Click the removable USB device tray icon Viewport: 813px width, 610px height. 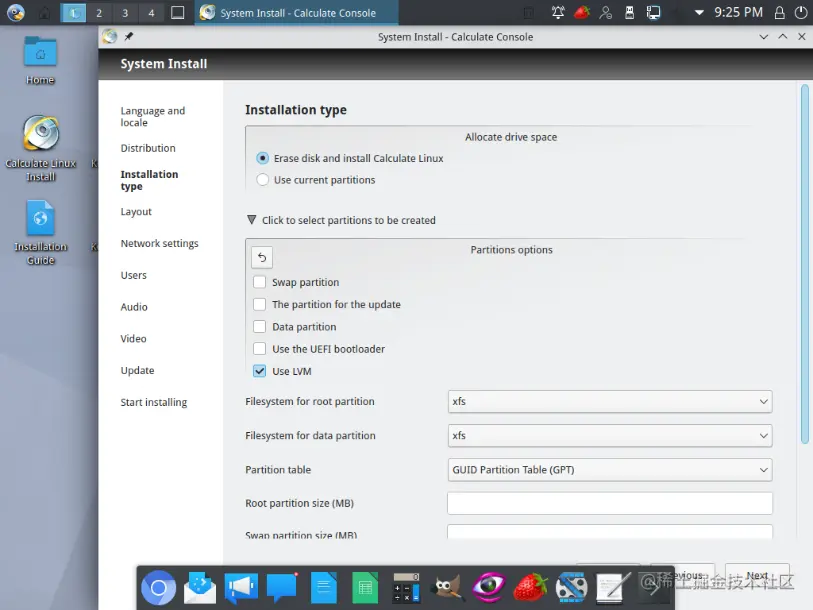[629, 12]
